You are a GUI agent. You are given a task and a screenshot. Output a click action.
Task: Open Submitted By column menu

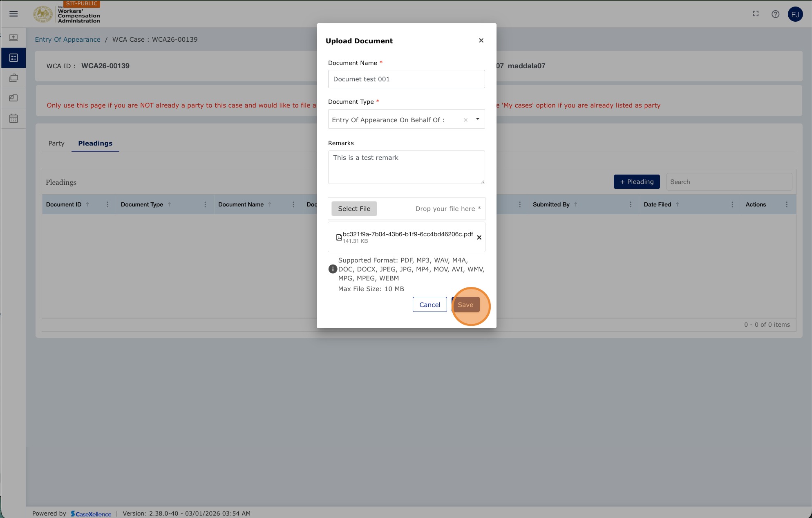pos(631,204)
